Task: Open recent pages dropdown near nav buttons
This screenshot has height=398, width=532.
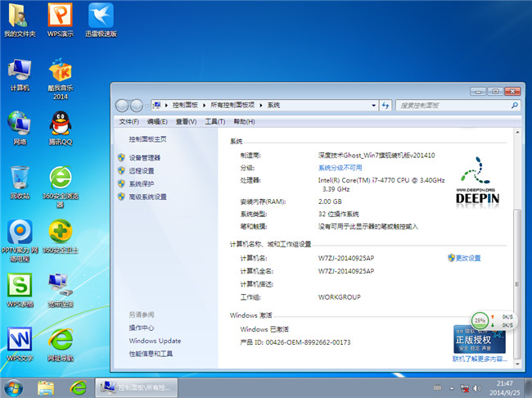Action: [147, 106]
